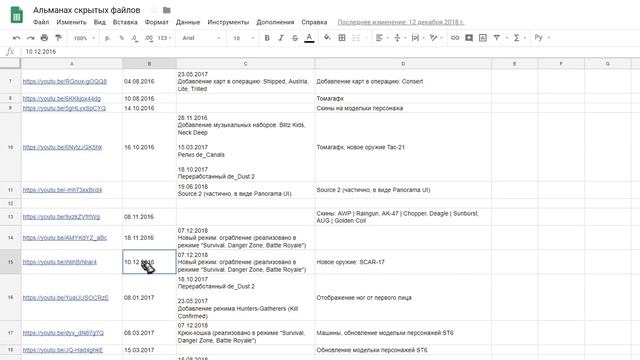Click the Sigma functions icon
Image resolution: width=640 pixels, height=360 pixels.
pos(516,38)
